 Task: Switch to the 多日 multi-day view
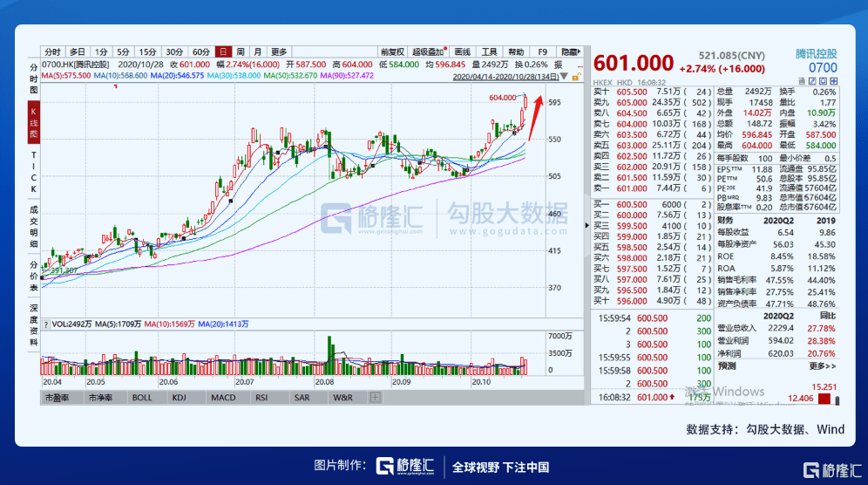77,51
